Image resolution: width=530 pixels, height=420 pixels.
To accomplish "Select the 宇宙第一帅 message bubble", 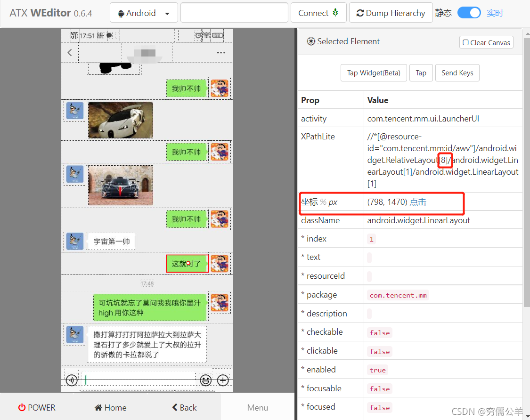I will 111,241.
